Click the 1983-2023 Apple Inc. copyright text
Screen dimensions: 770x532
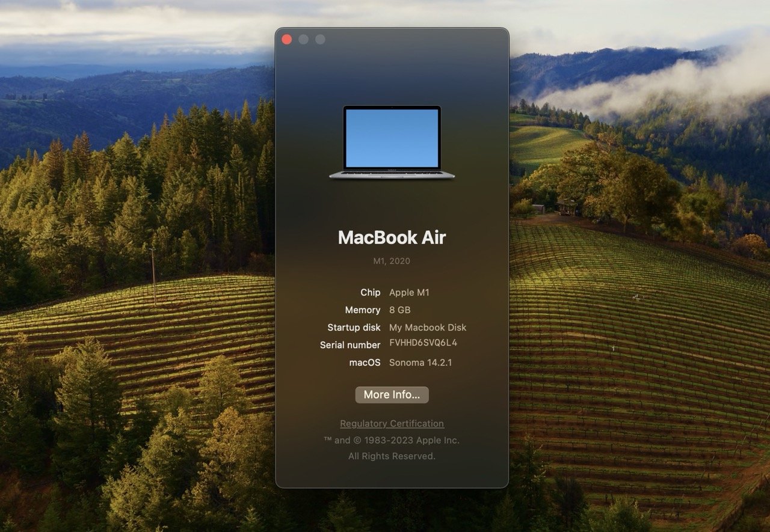[x=392, y=440]
